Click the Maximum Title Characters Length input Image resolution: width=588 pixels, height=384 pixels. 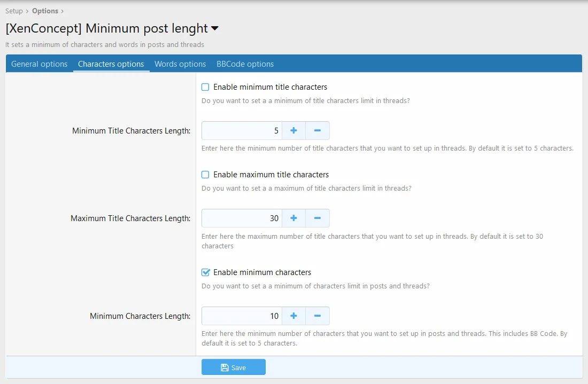pos(242,218)
